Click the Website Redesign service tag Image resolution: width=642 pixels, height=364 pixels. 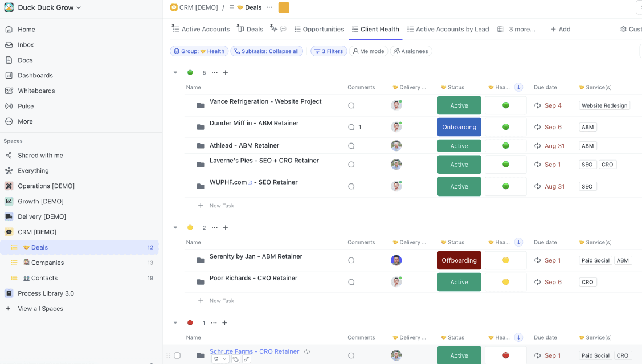(604, 105)
